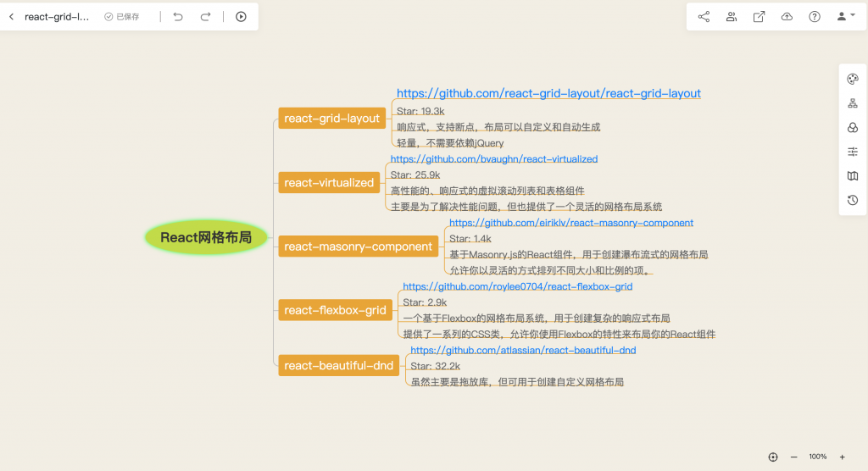Image resolution: width=868 pixels, height=471 pixels.
Task: Click the document title react-grid-l...
Action: point(57,17)
